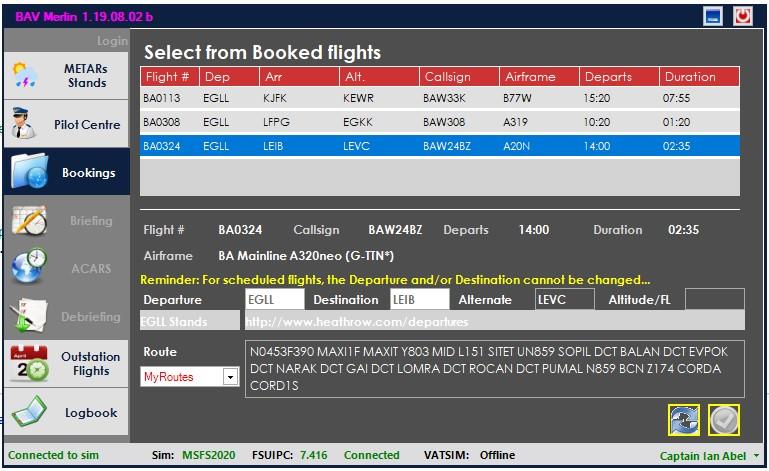The width and height of the screenshot is (769, 471).
Task: Click the red power exit icon
Action: click(743, 16)
